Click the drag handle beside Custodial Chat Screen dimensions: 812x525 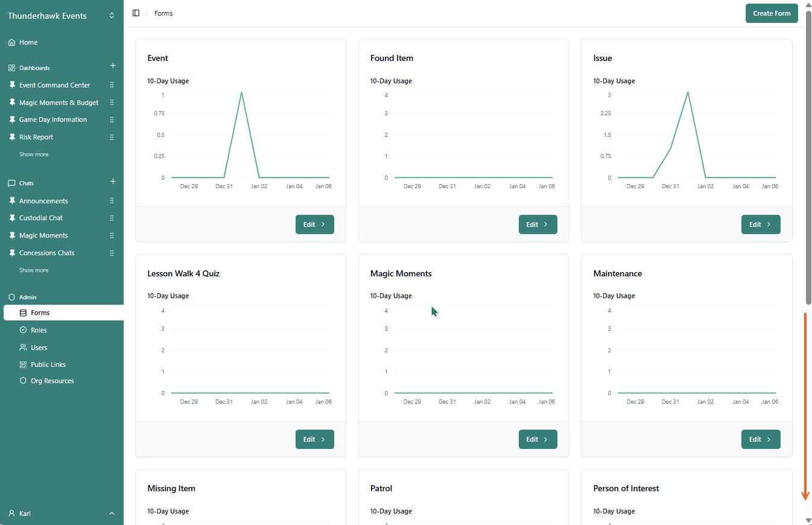pyautogui.click(x=112, y=218)
